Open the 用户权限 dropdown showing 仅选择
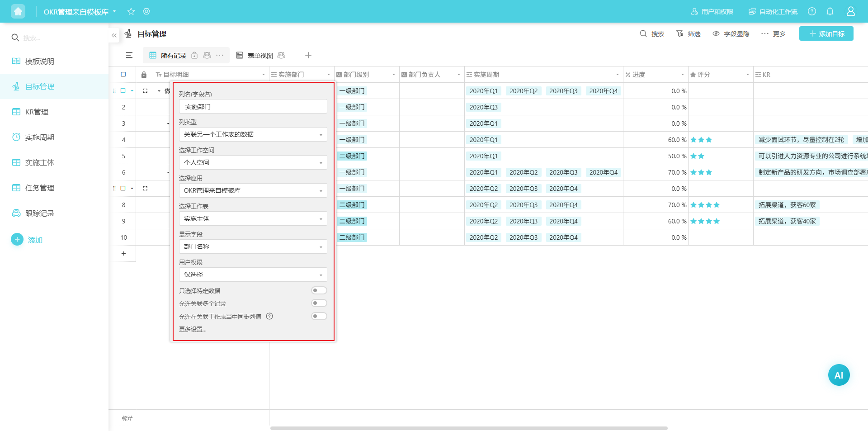This screenshot has height=431, width=868. pos(253,275)
